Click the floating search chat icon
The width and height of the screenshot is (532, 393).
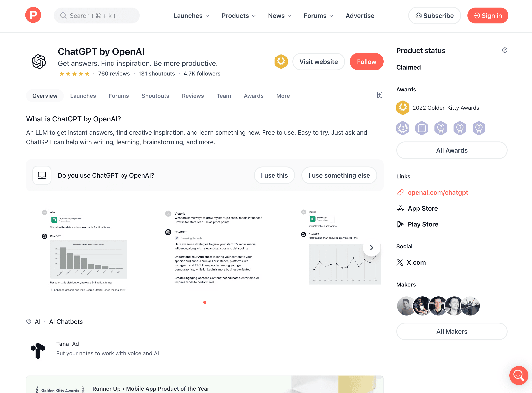pos(518,375)
